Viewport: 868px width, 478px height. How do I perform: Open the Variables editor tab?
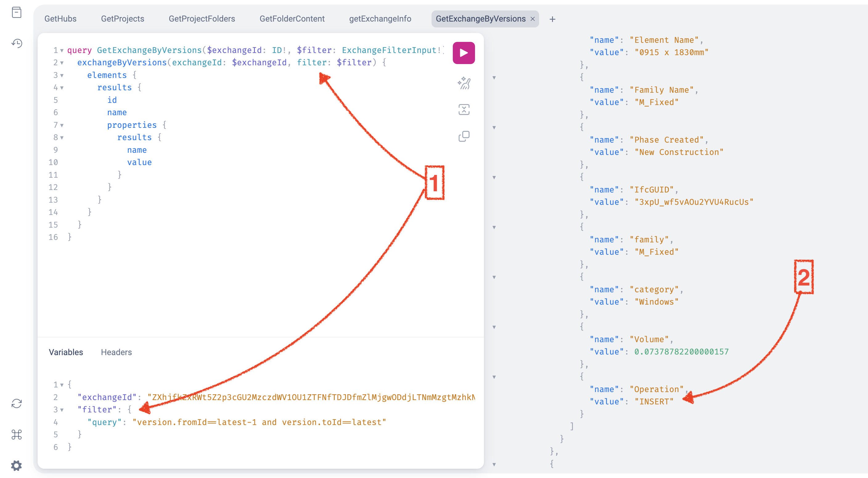click(x=66, y=352)
